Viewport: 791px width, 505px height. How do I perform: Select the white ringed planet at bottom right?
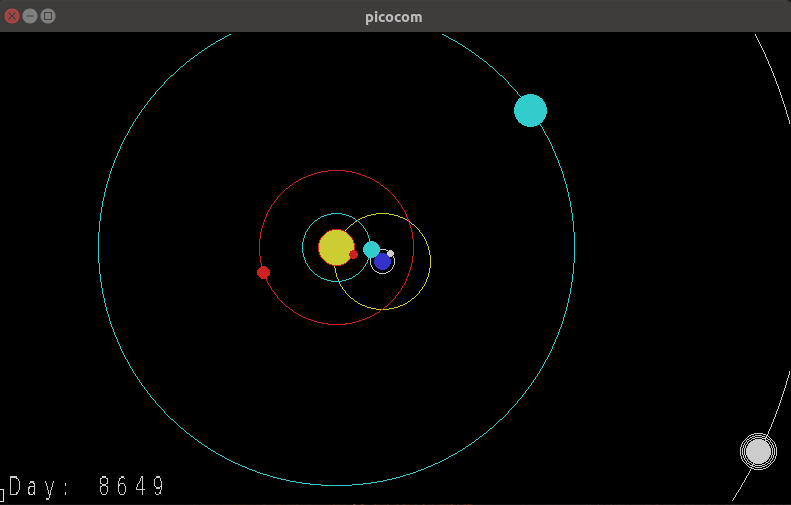coord(758,452)
